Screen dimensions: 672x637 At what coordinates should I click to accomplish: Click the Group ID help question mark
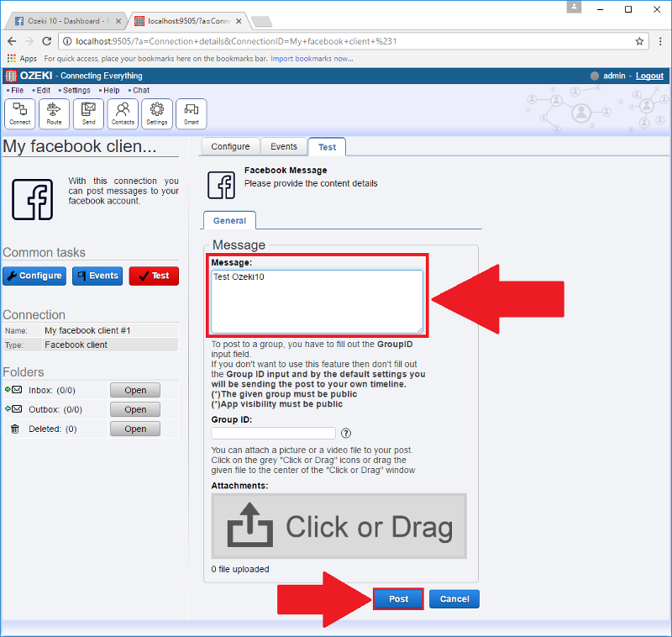pyautogui.click(x=345, y=434)
